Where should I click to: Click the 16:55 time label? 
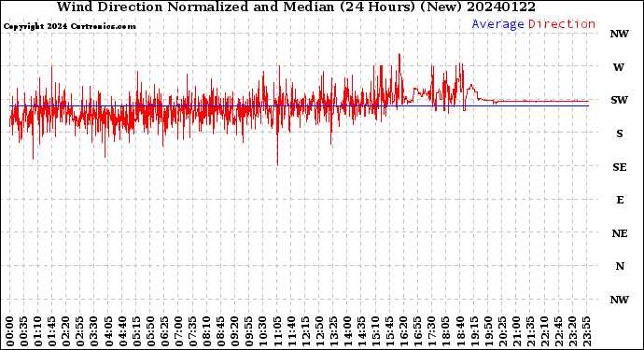(x=418, y=331)
